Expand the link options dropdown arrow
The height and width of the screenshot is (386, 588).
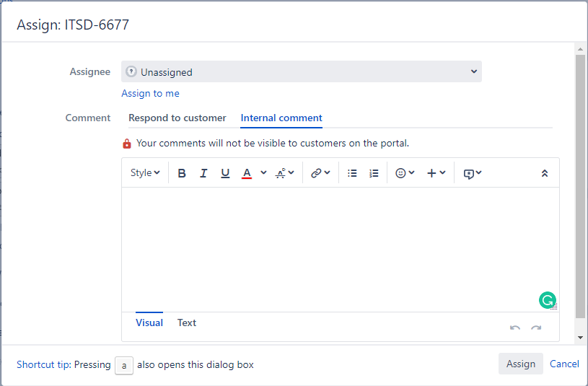[327, 172]
